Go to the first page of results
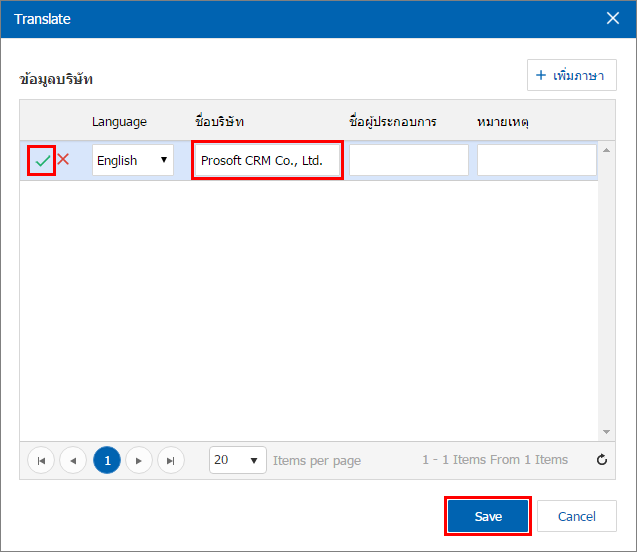 pyautogui.click(x=41, y=460)
